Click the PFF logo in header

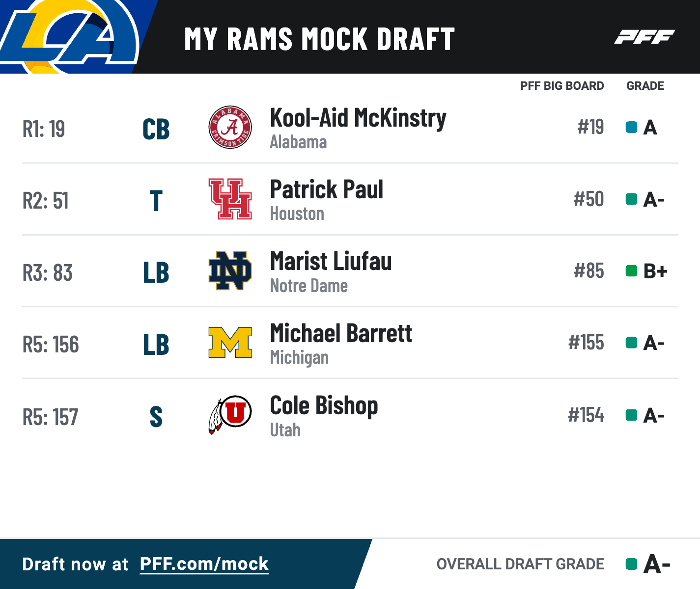tap(644, 37)
